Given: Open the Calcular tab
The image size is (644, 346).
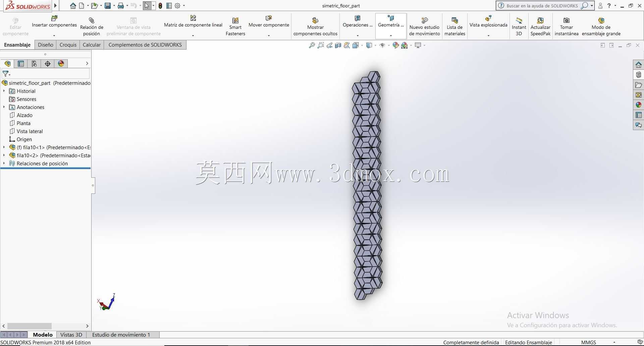Looking at the screenshot, I should [x=92, y=45].
